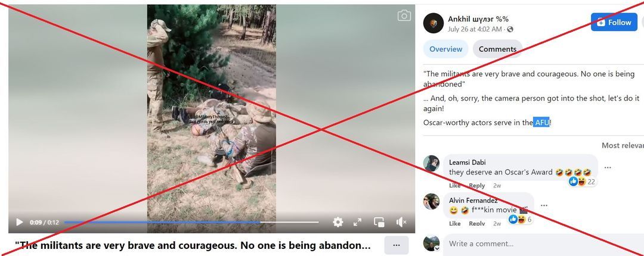Click the camera icon on video
Image resolution: width=644 pixels, height=256 pixels.
[404, 15]
